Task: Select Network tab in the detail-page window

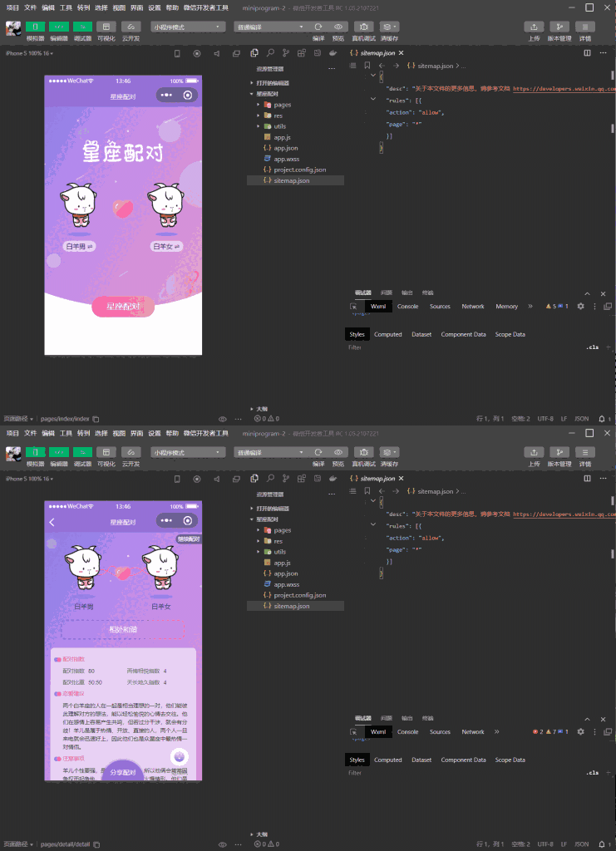Action: (x=473, y=731)
